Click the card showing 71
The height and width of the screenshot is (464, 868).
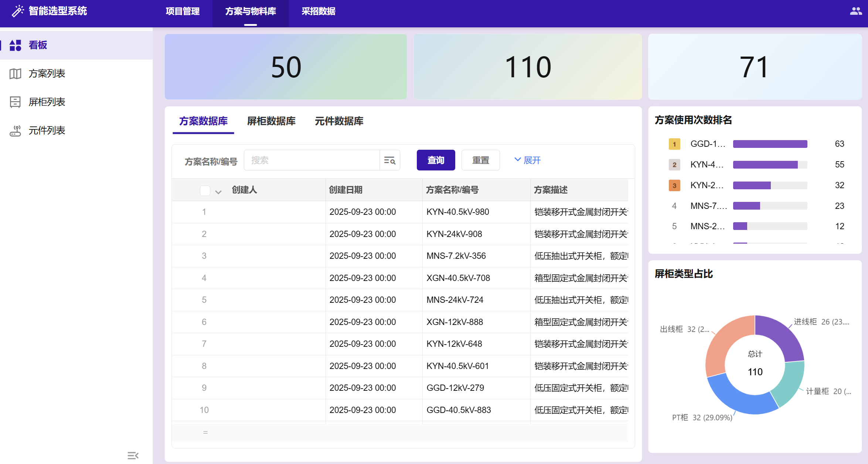click(755, 67)
